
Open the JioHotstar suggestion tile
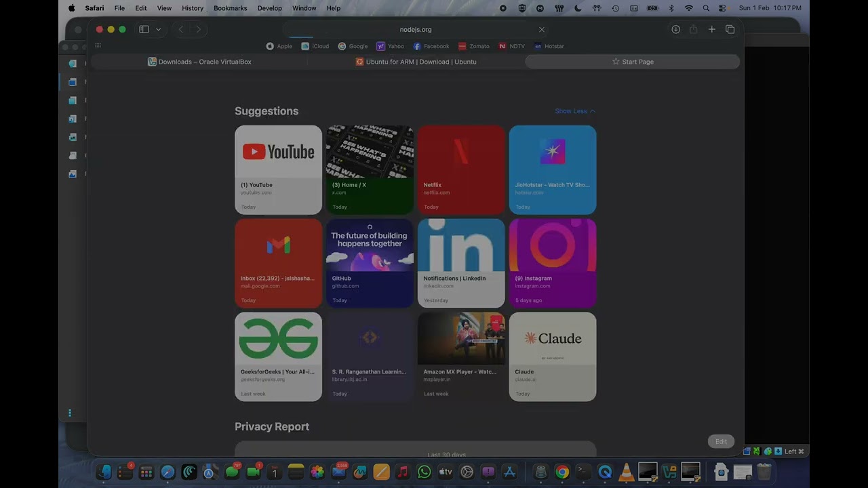click(x=553, y=169)
